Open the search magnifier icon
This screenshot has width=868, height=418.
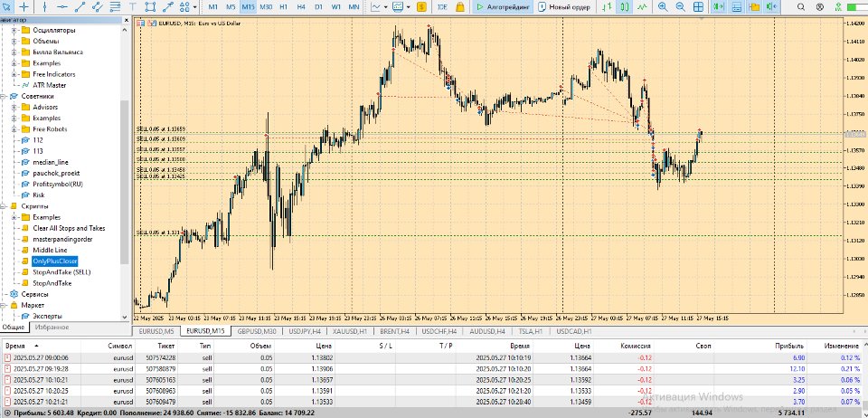(x=801, y=6)
